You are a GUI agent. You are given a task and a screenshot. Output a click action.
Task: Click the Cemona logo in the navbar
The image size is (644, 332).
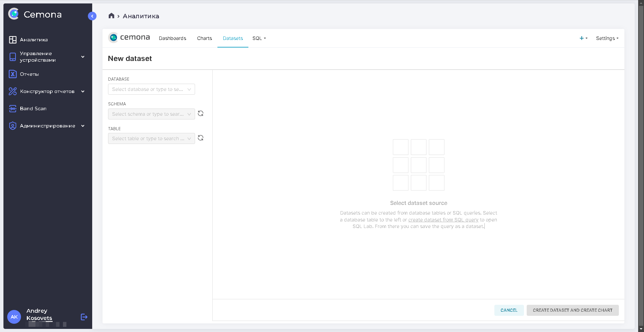pos(129,38)
